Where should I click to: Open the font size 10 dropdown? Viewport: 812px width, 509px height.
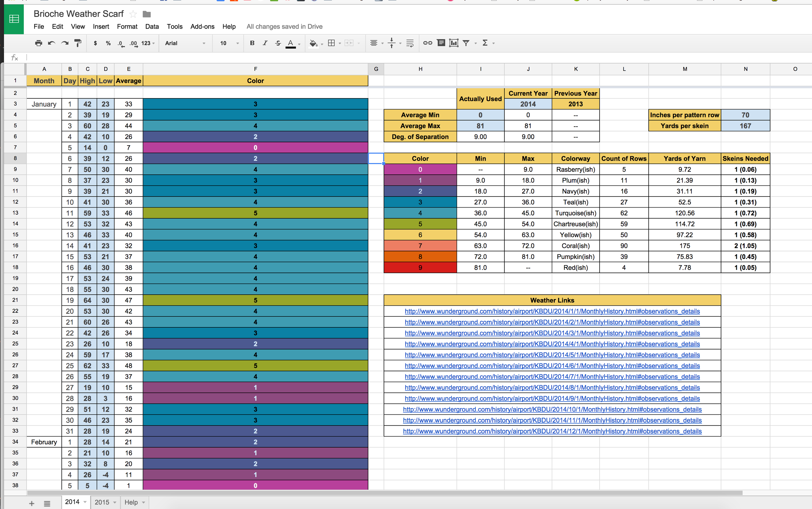(x=230, y=43)
